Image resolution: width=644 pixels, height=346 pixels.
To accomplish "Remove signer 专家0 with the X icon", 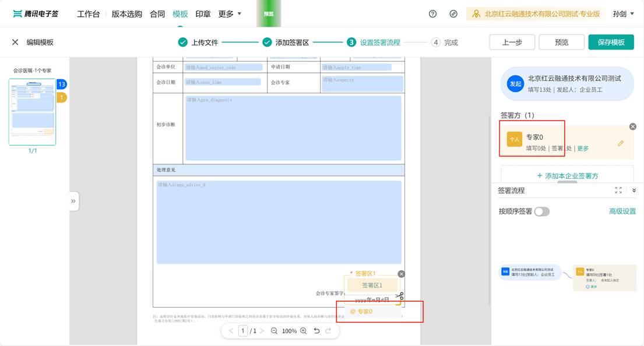I will pyautogui.click(x=633, y=126).
